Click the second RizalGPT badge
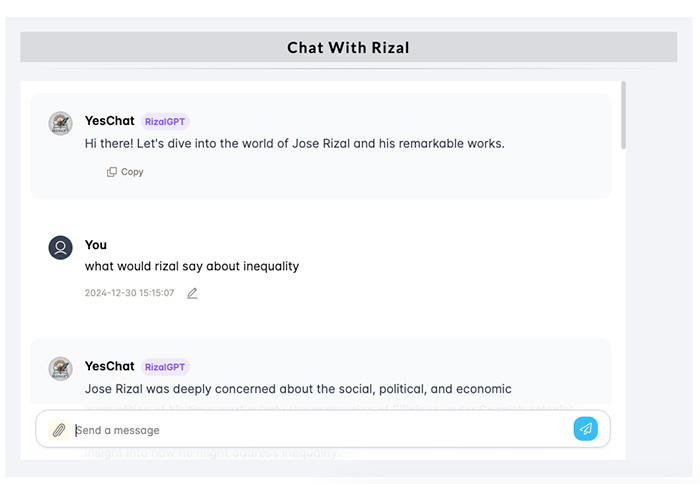The height and width of the screenshot is (484, 700). (x=165, y=367)
